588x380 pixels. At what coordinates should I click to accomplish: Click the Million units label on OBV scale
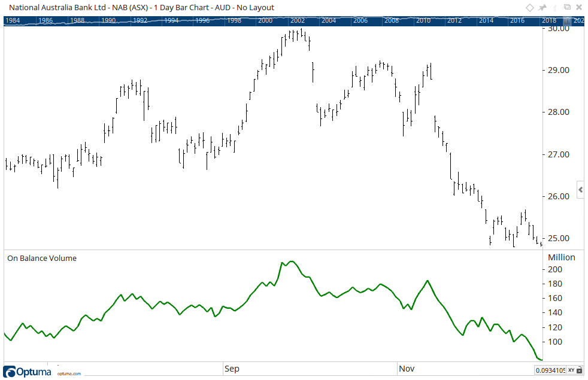[562, 257]
